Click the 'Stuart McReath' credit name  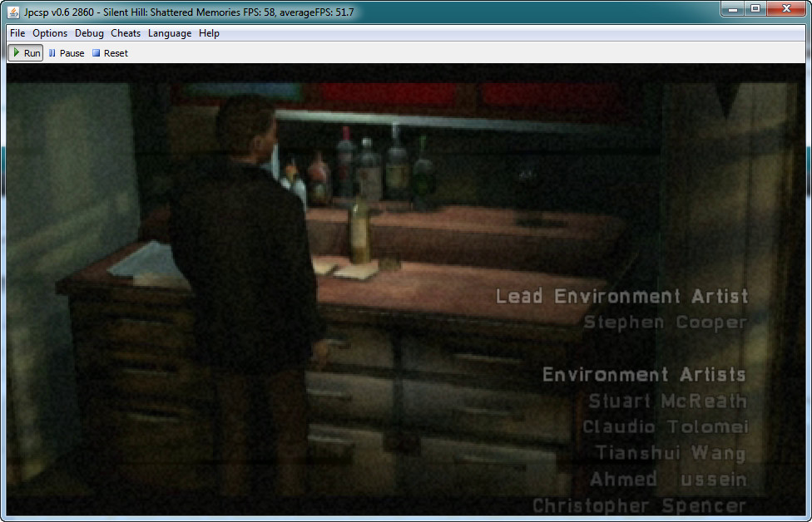[668, 401]
